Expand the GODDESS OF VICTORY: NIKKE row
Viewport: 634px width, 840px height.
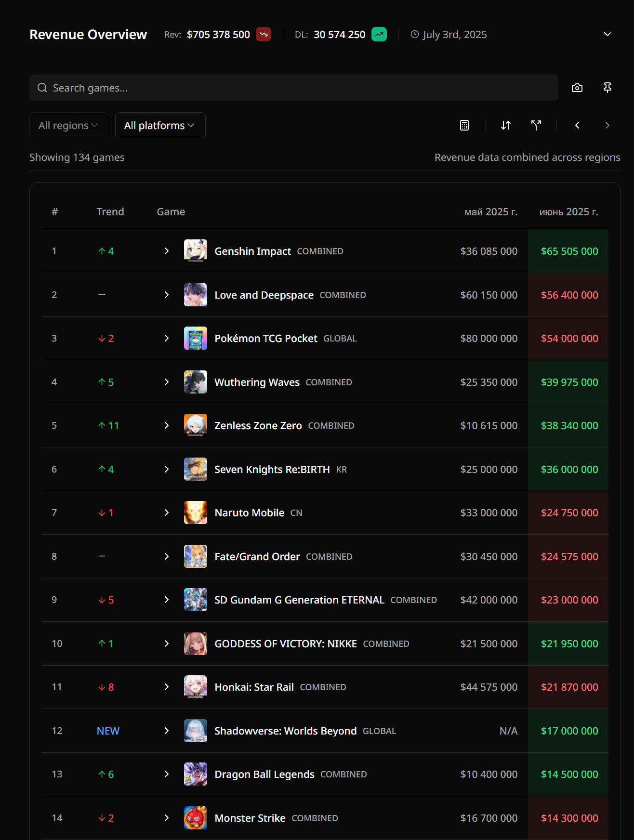(x=167, y=643)
